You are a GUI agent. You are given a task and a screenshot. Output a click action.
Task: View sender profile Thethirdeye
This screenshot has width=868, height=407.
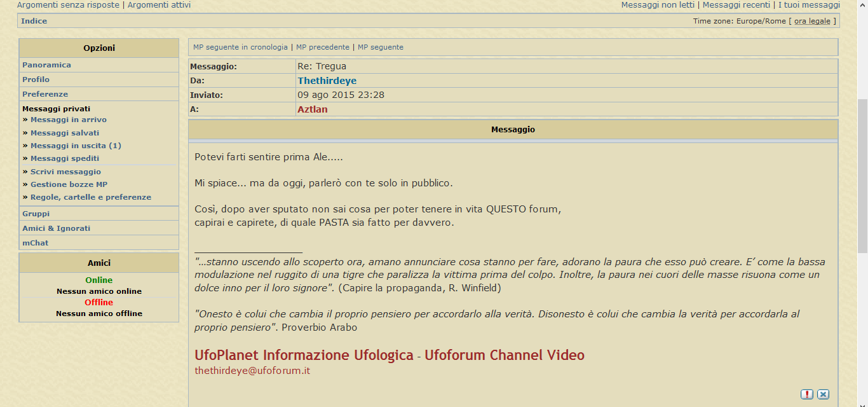327,81
